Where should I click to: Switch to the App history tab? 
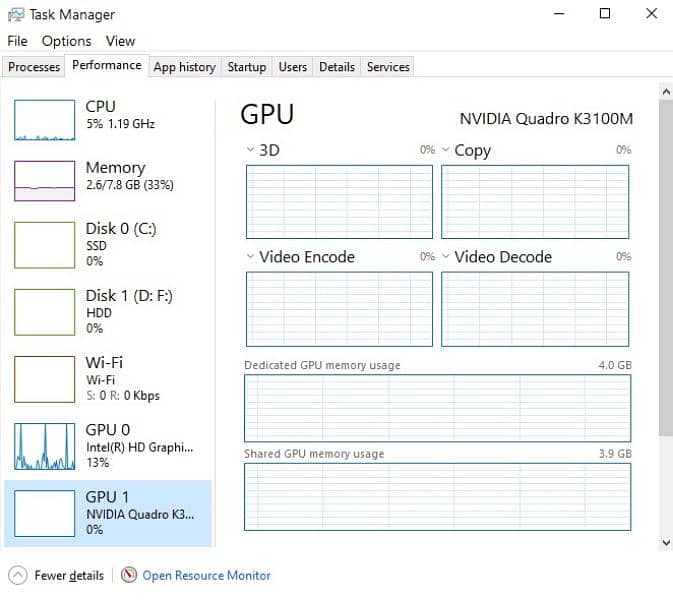click(184, 67)
